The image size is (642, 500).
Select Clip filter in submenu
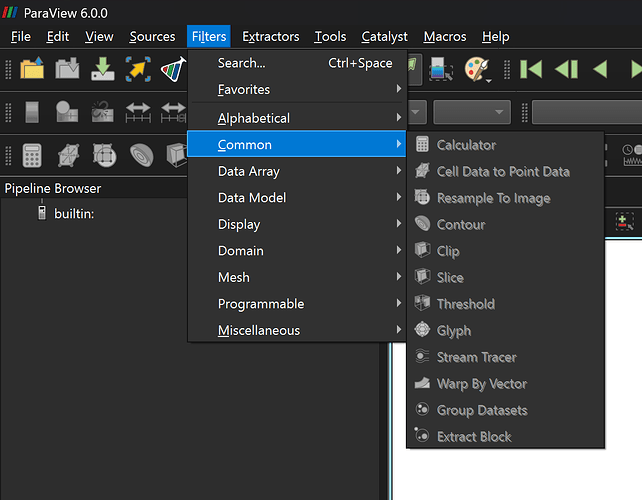[x=506, y=251]
